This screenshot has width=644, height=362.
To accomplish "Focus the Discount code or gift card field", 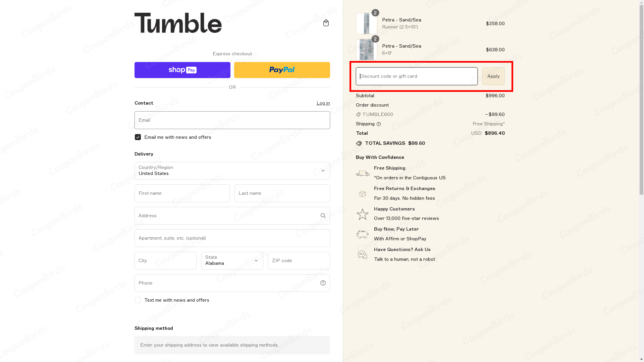I will pyautogui.click(x=417, y=76).
